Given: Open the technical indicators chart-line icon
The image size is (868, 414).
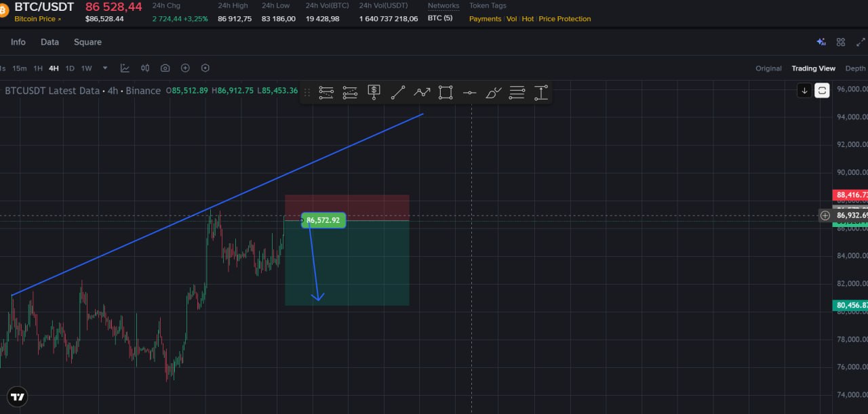Looking at the screenshot, I should click(x=125, y=68).
